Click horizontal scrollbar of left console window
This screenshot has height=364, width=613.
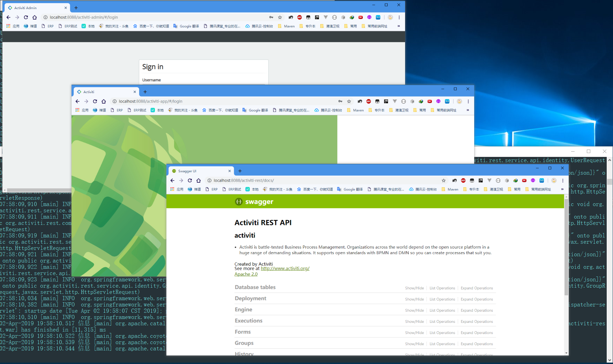(39, 190)
